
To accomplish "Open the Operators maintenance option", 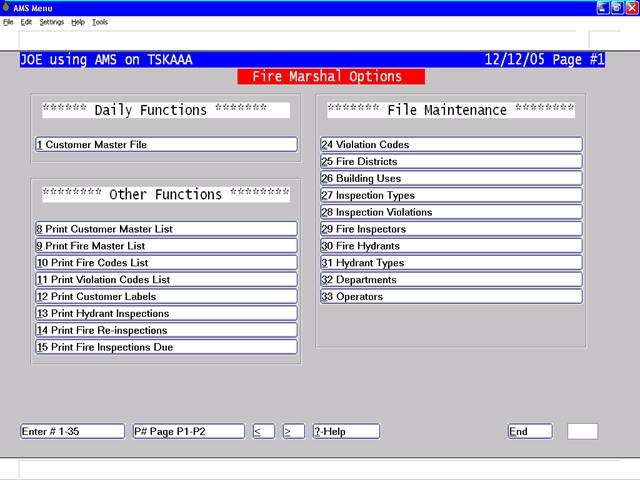I will point(451,297).
